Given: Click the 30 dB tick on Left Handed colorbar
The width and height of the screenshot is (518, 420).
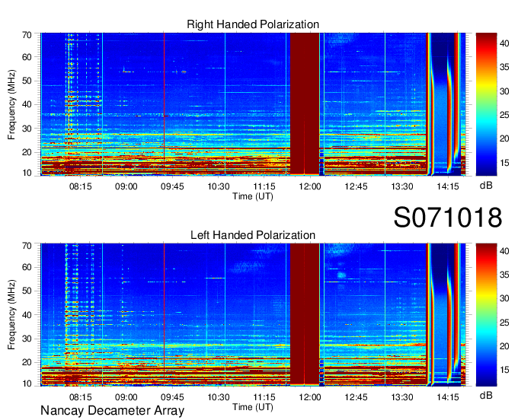Looking at the screenshot, I should point(504,298).
